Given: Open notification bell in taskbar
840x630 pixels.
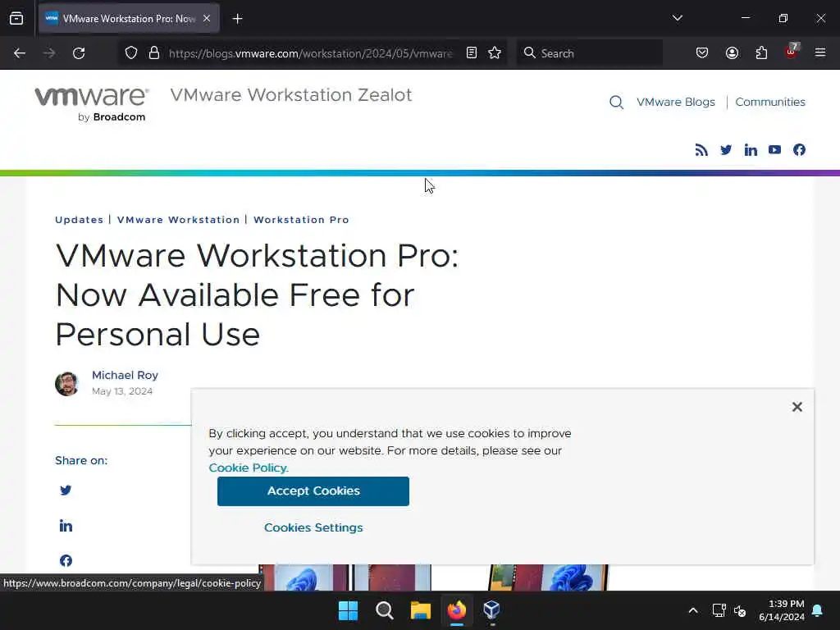Looking at the screenshot, I should [x=818, y=610].
